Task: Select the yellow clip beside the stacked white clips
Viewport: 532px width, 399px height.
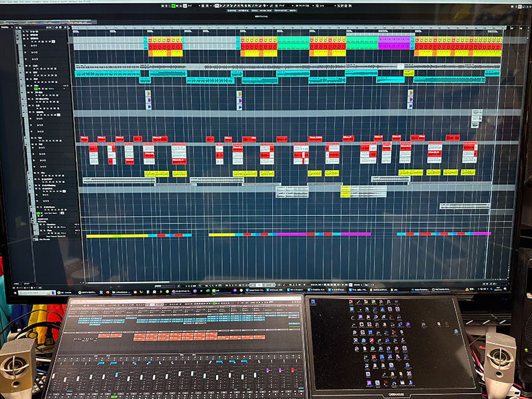Action: point(345,192)
